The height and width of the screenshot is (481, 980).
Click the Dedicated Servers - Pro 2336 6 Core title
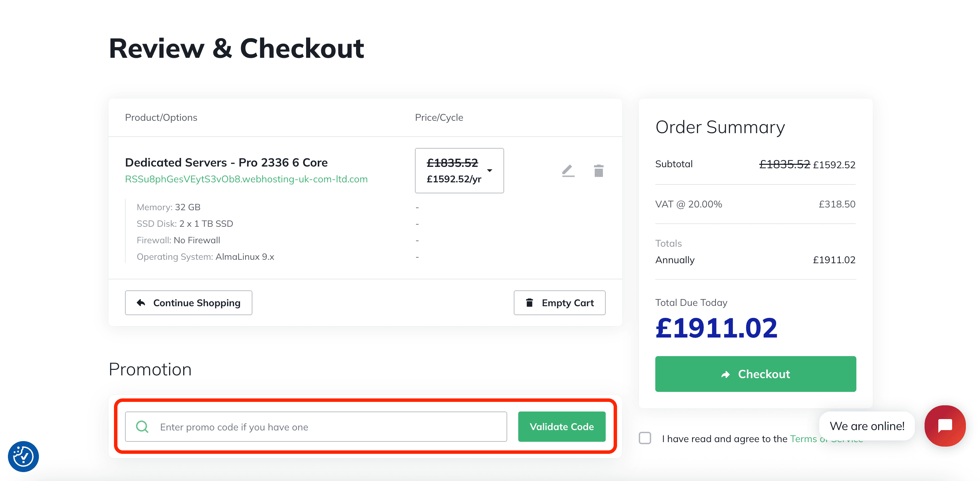click(226, 162)
